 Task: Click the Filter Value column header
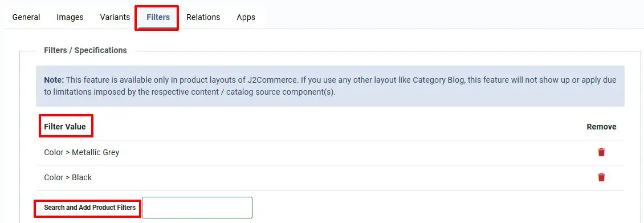pyautogui.click(x=65, y=127)
